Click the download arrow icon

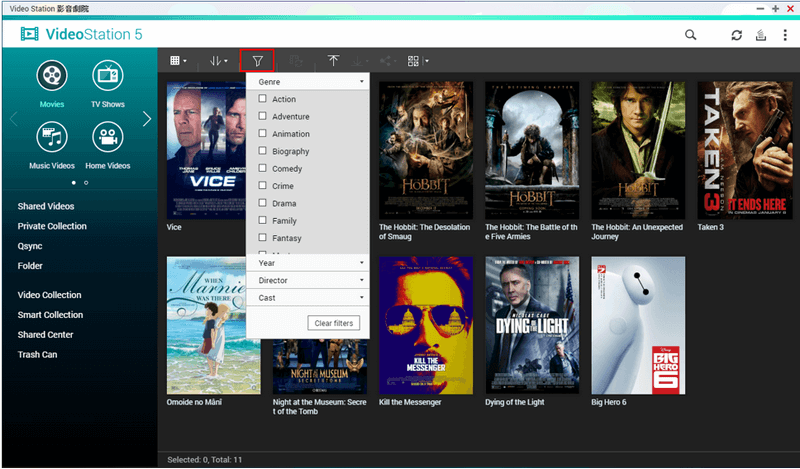pos(359,61)
